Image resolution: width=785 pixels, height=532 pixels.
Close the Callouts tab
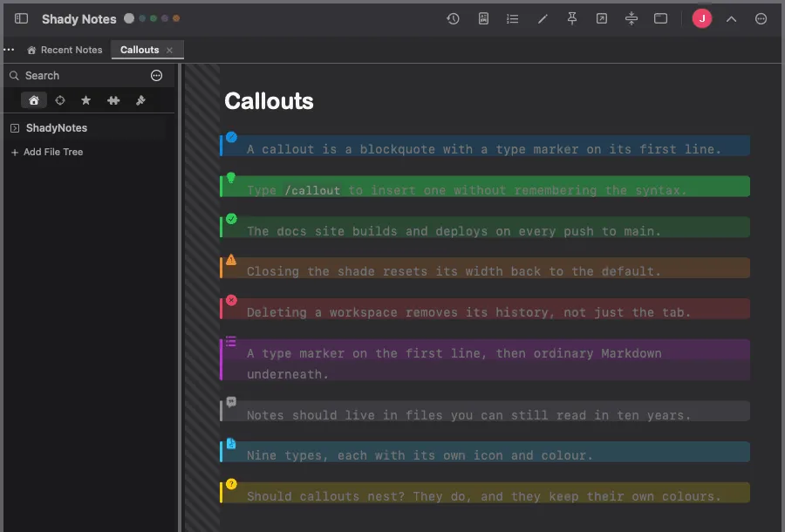pyautogui.click(x=170, y=50)
